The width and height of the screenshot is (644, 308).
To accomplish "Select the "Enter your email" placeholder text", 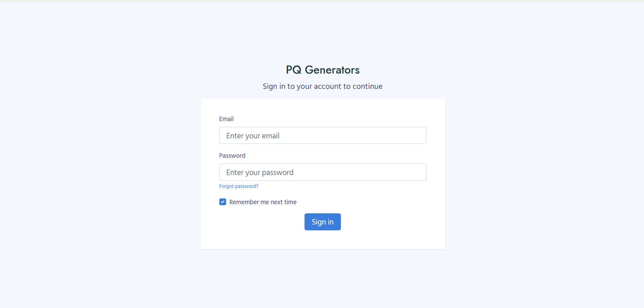I will [253, 136].
